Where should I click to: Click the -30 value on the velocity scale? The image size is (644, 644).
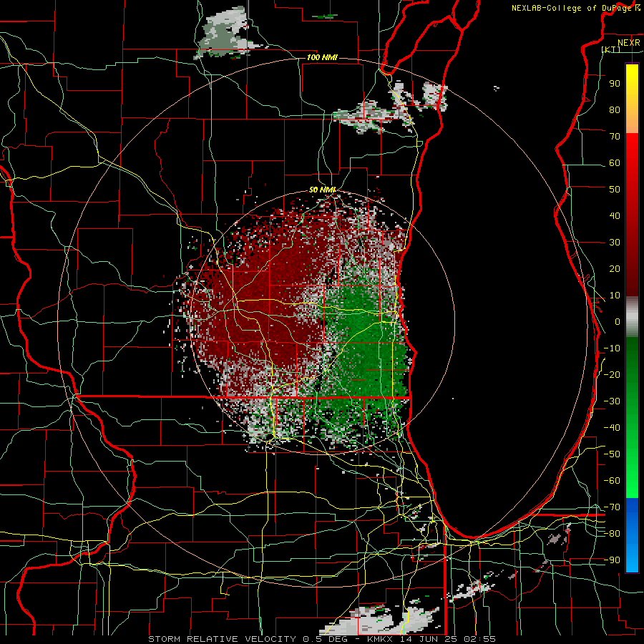click(x=612, y=401)
